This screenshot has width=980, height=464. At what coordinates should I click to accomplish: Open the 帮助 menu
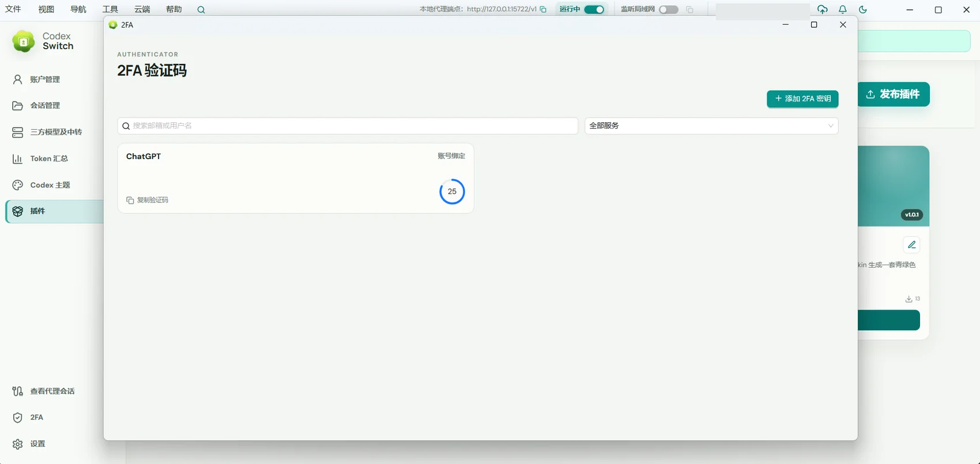click(x=174, y=9)
